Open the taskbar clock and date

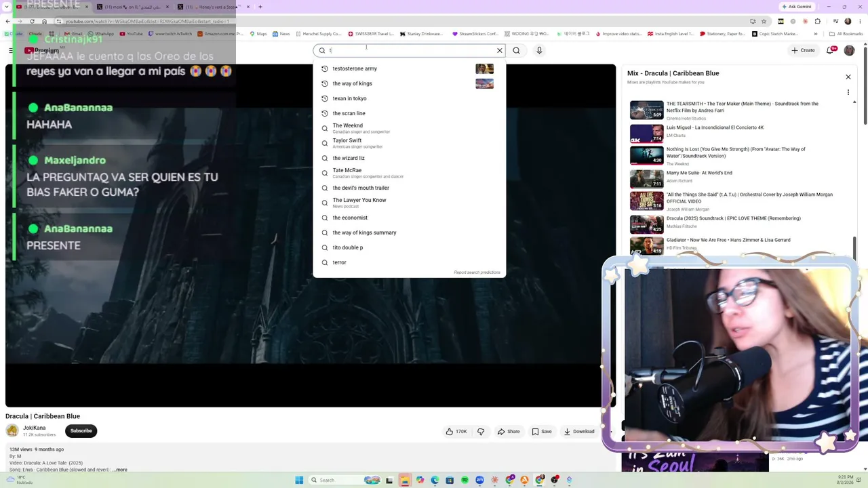846,480
